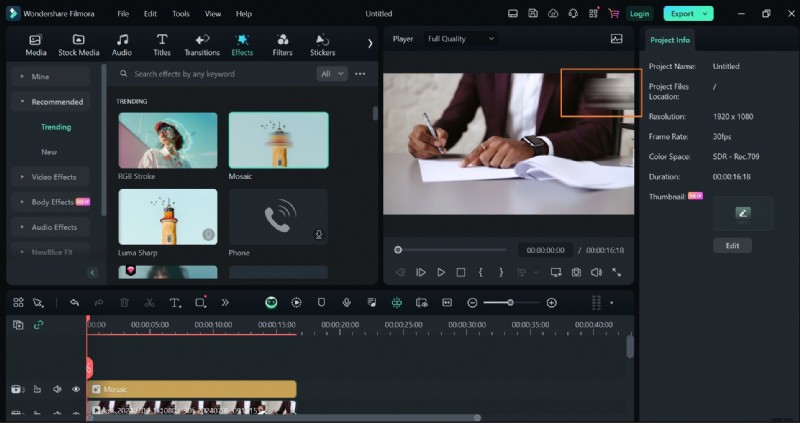Open the customer support headset icon
The width and height of the screenshot is (800, 423).
(x=573, y=14)
